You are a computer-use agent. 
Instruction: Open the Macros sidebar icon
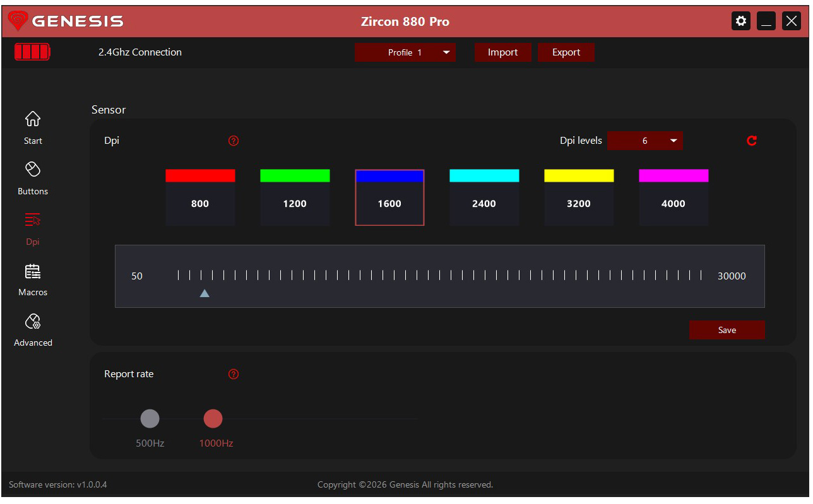point(33,271)
